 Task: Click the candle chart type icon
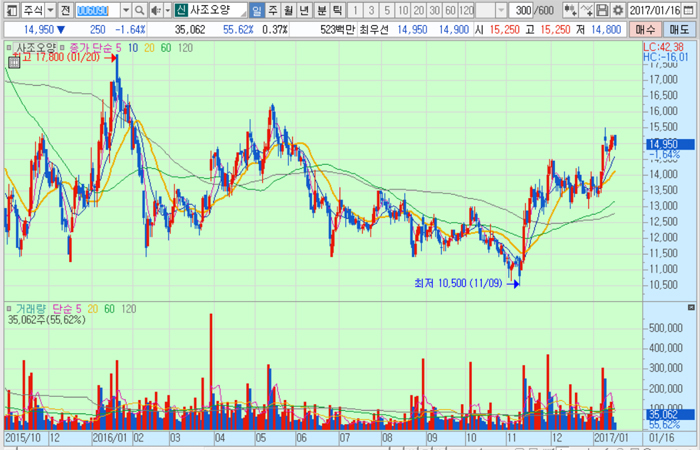[569, 10]
